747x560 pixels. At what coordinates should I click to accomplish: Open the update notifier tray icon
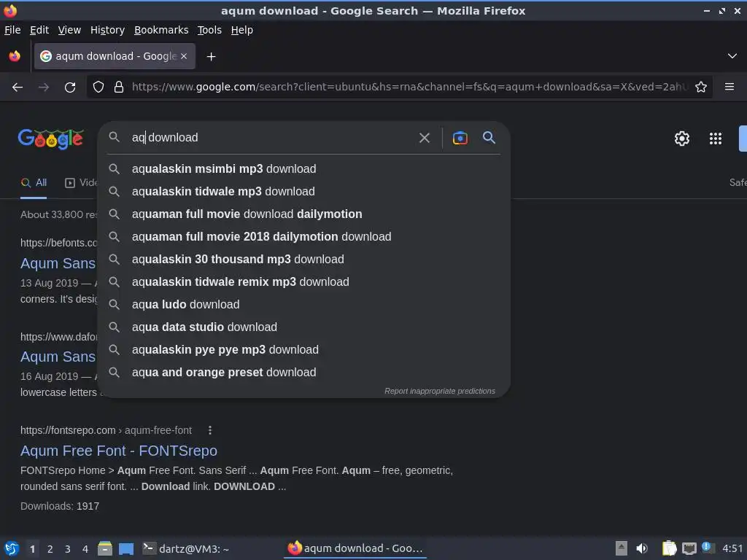coord(708,548)
